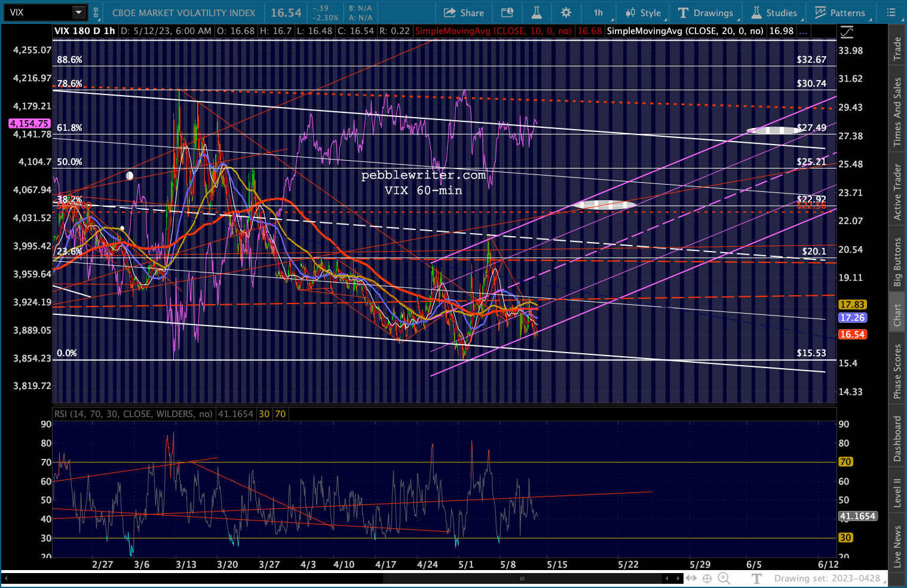
Task: Click the RSI oversold 30 axis label
Action: click(845, 538)
